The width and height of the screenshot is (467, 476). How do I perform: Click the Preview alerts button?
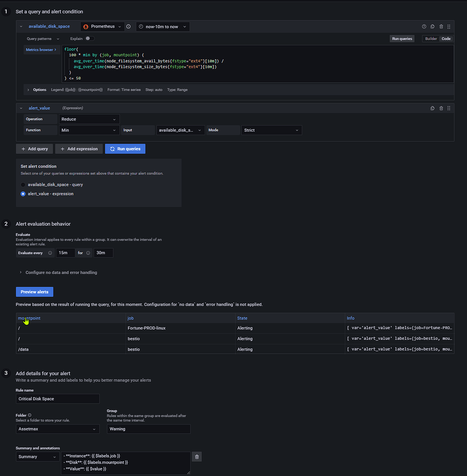pos(34,291)
